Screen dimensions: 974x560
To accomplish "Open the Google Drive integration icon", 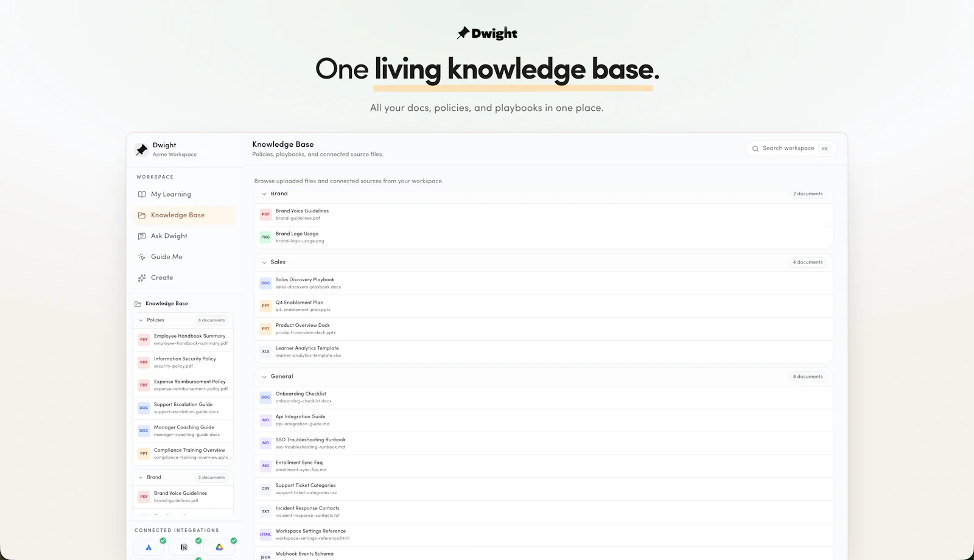I will [219, 547].
